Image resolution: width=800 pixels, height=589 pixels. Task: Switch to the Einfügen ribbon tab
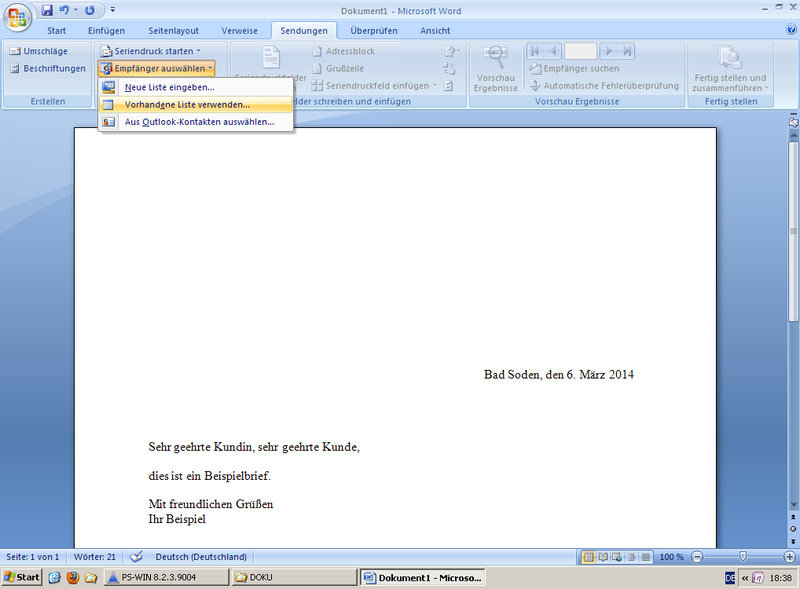(106, 31)
